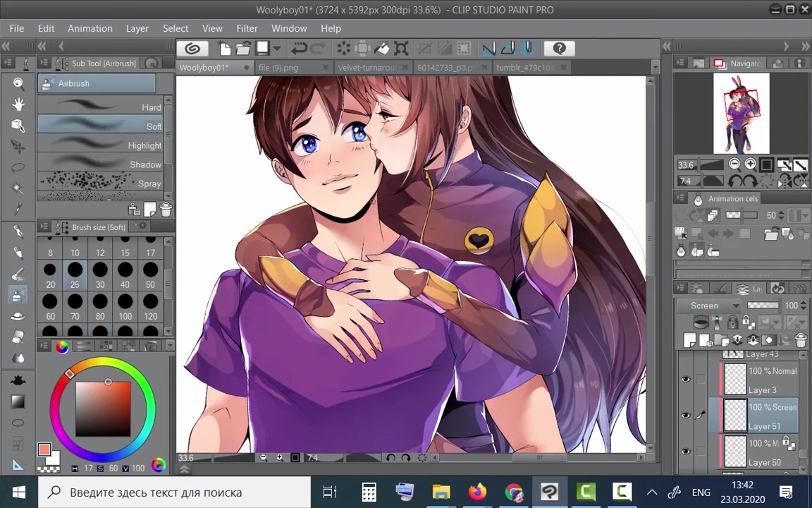This screenshot has width=812, height=508.
Task: Hide Layer 3 with its eye icon
Action: [x=684, y=379]
